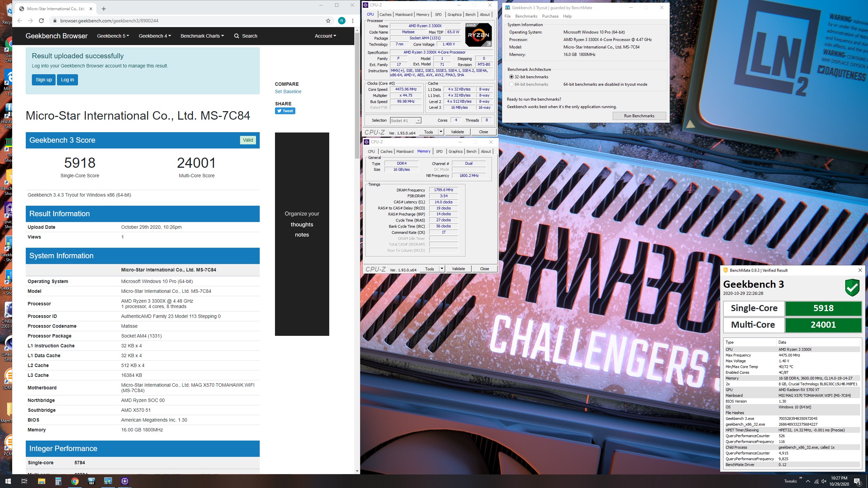Switch to Mainboard tab in top CPU-Z

coord(404,15)
